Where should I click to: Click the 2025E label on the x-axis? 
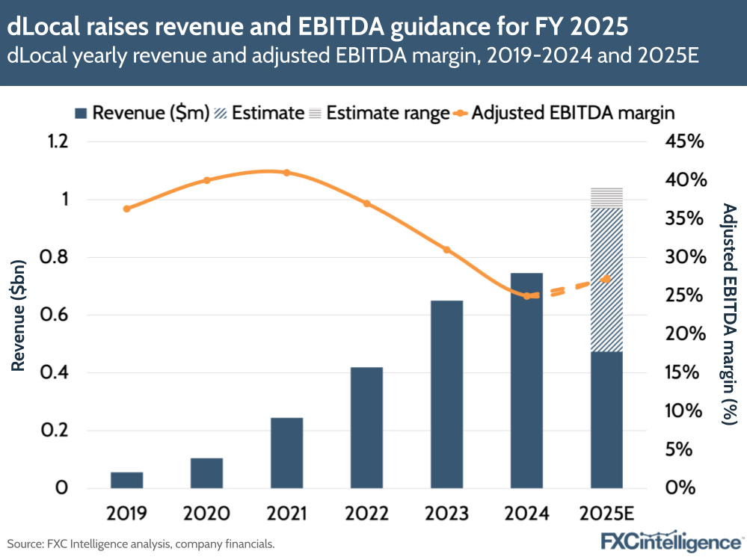click(607, 514)
